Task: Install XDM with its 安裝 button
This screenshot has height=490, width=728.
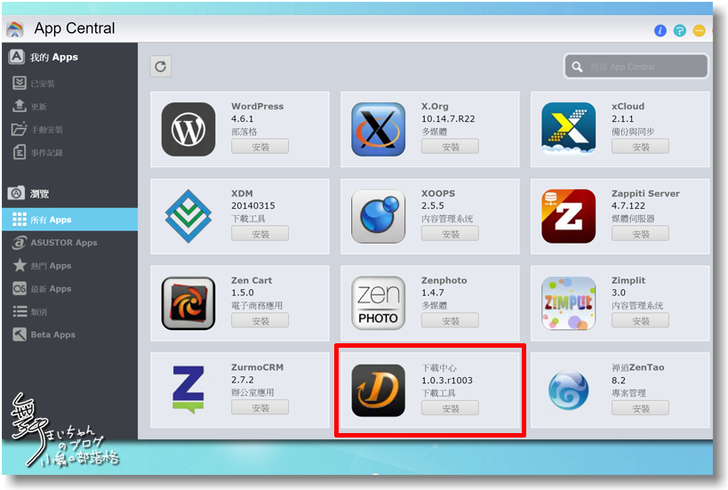Action: 260,234
